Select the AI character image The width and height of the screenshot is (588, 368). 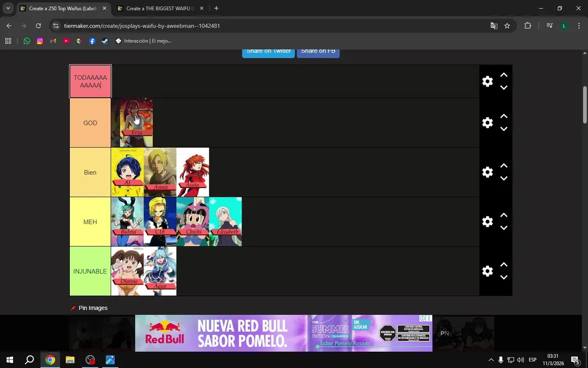coord(128,172)
